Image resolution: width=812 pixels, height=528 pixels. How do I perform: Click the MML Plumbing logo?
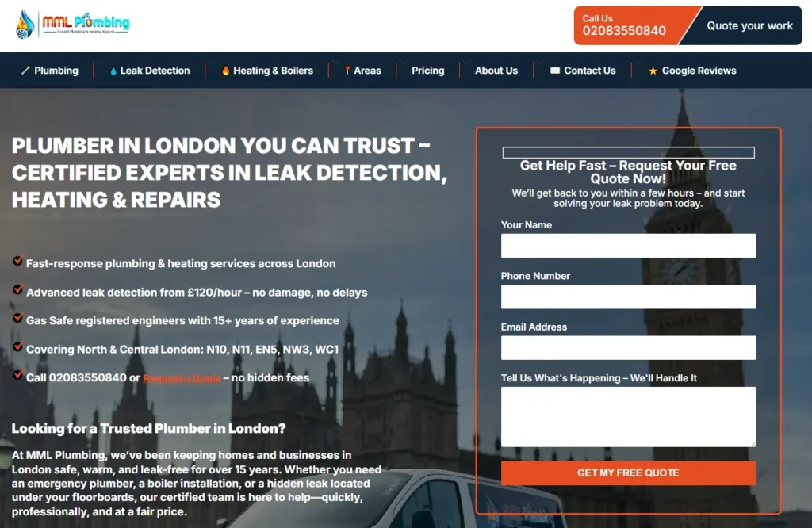click(72, 25)
